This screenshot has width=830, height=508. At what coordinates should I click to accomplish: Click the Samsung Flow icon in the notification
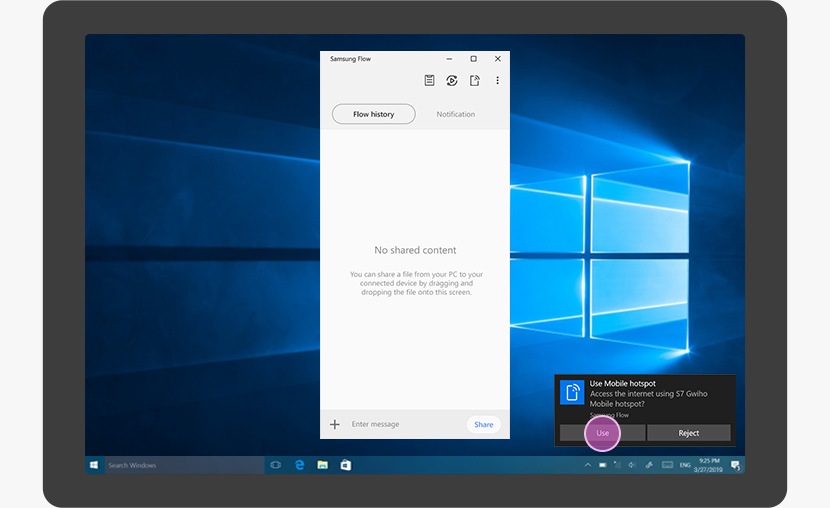(572, 392)
